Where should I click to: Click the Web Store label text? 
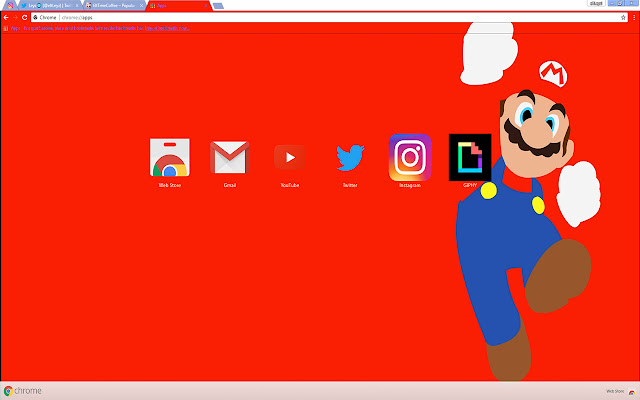click(169, 185)
